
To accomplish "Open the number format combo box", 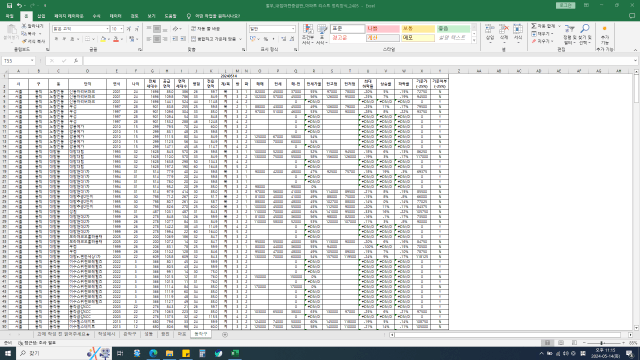I will pos(272,29).
